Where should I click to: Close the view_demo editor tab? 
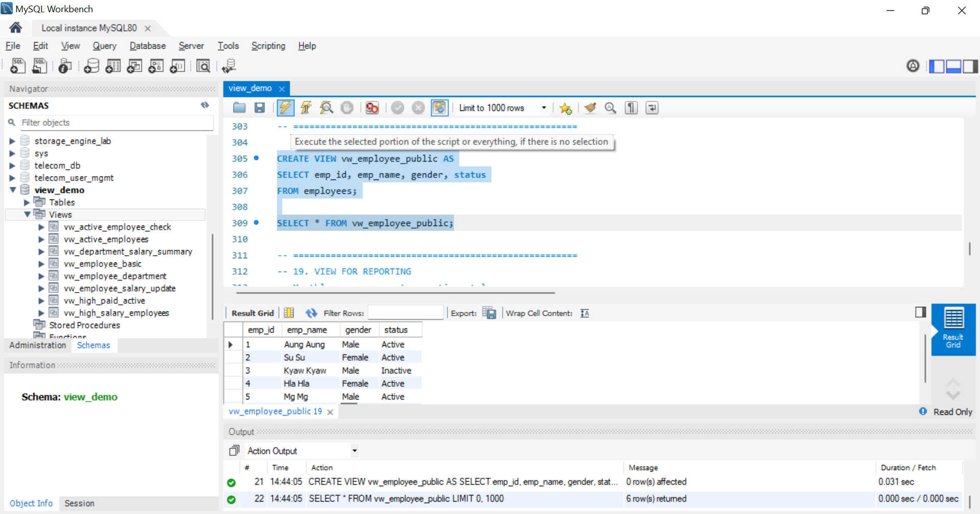coord(282,88)
